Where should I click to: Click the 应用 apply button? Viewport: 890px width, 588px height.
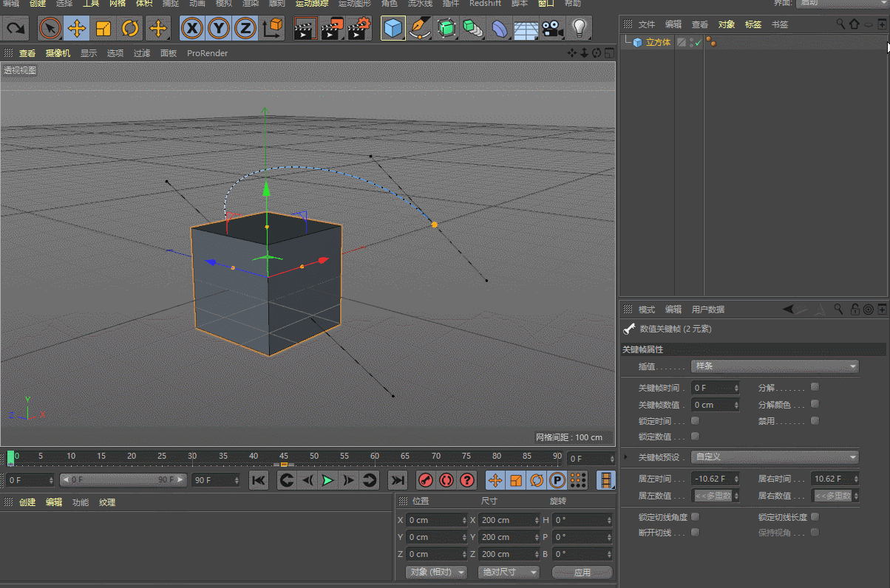tap(582, 572)
